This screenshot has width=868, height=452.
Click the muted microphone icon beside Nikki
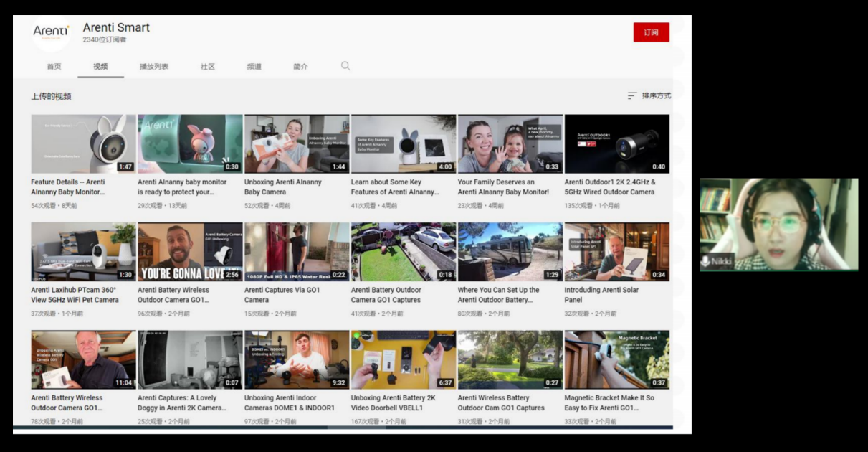point(705,262)
